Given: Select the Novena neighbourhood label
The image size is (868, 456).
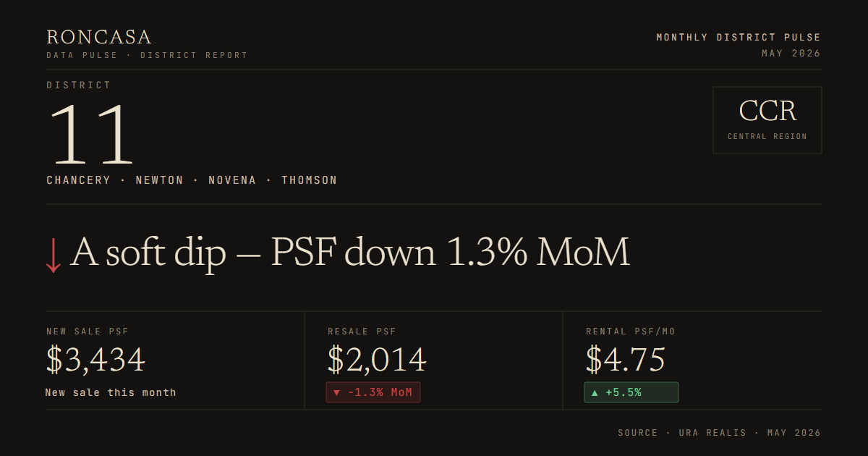Looking at the screenshot, I should (x=232, y=180).
